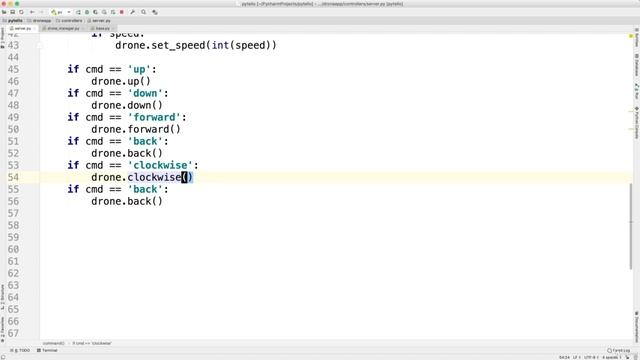Open the Structure tool window stripe
The width and height of the screenshot is (640, 360).
(2, 297)
